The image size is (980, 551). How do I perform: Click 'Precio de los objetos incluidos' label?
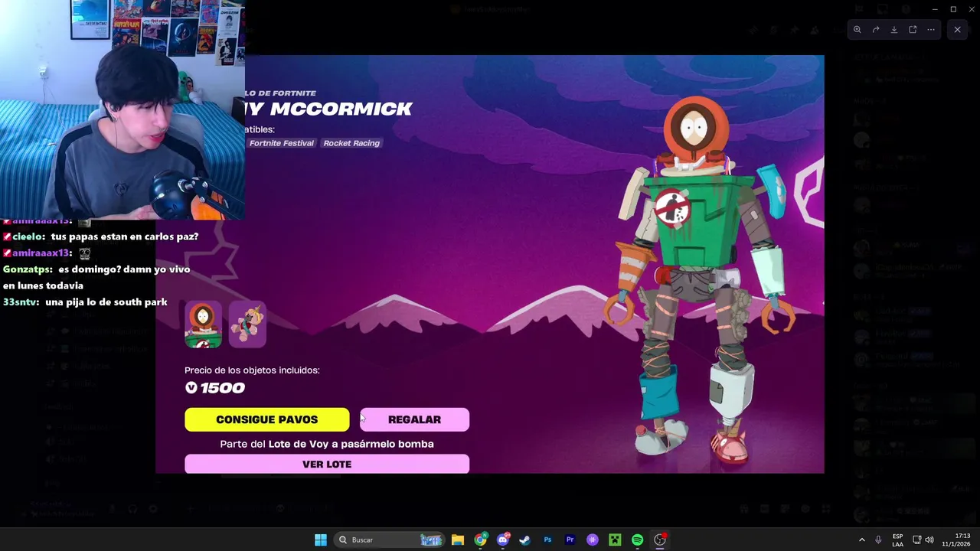pos(252,370)
